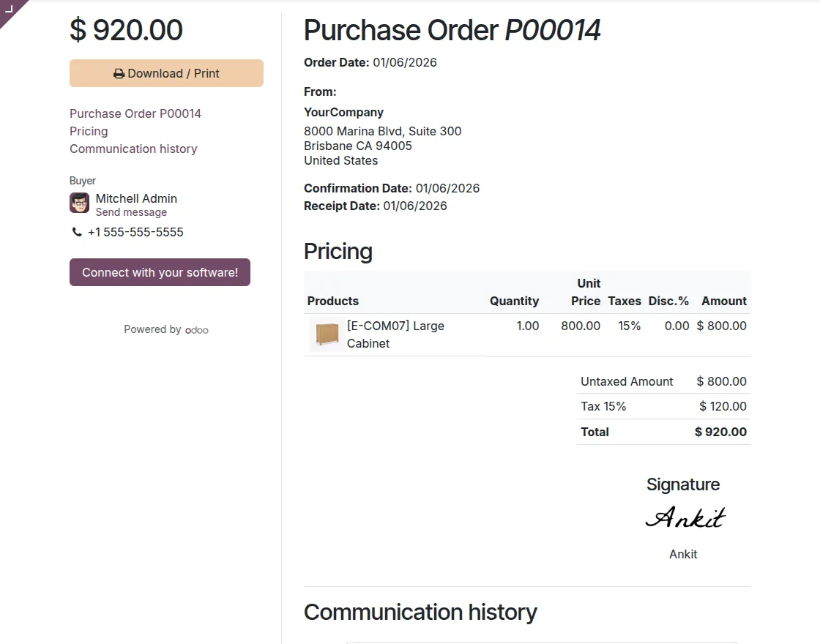Click the Total $ 920.00 row
The height and width of the screenshot is (644, 820).
pos(663,432)
